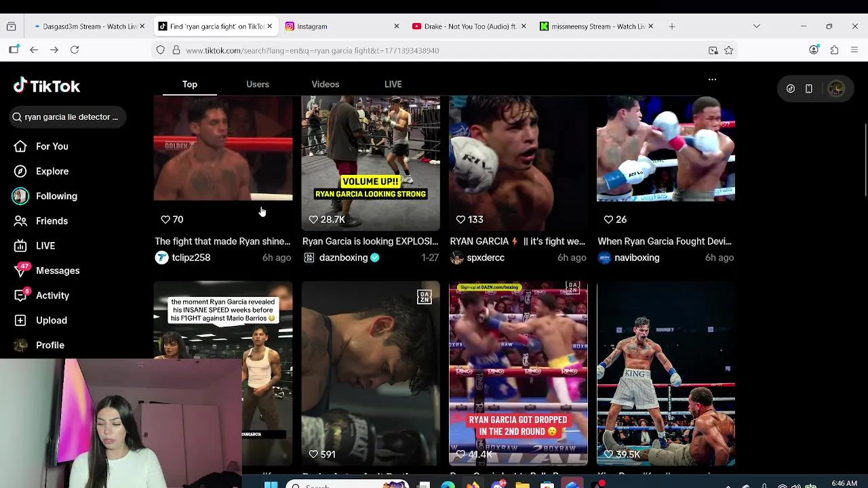Viewport: 868px width, 488px height.
Task: Click title 'When Ryan Garcia Fought Devi...'
Action: (x=665, y=241)
